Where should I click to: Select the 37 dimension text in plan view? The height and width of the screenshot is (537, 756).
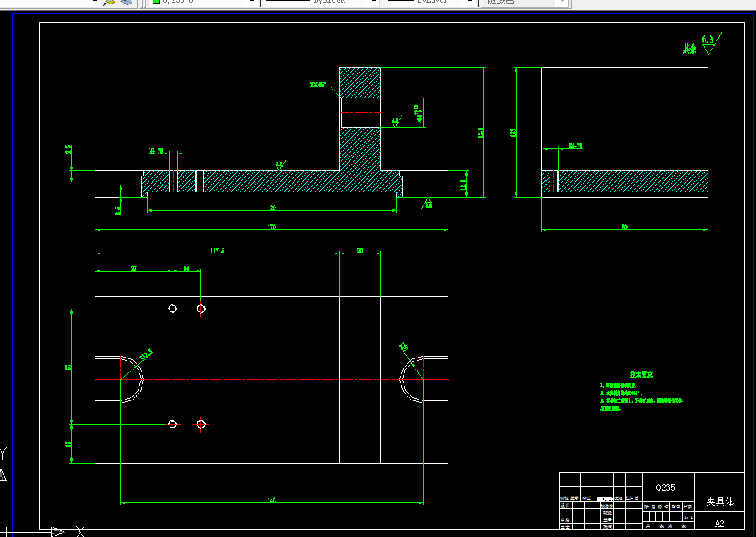pyautogui.click(x=134, y=269)
